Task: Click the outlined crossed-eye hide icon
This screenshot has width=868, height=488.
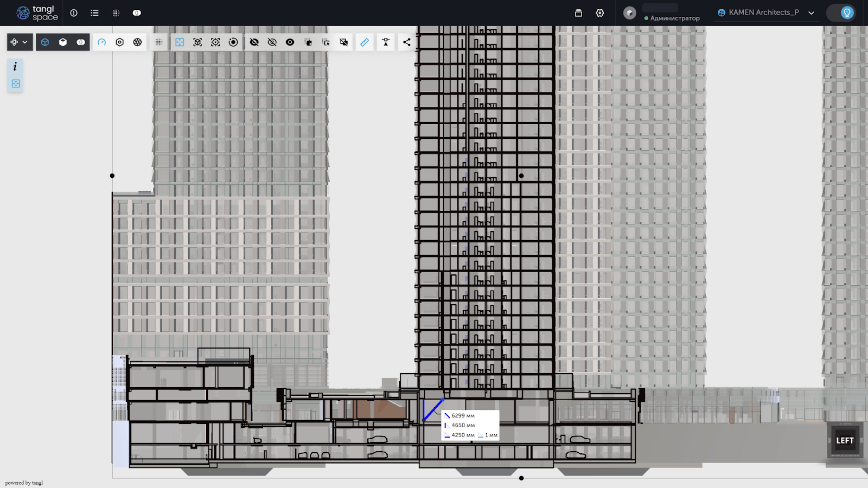Action: pos(272,42)
